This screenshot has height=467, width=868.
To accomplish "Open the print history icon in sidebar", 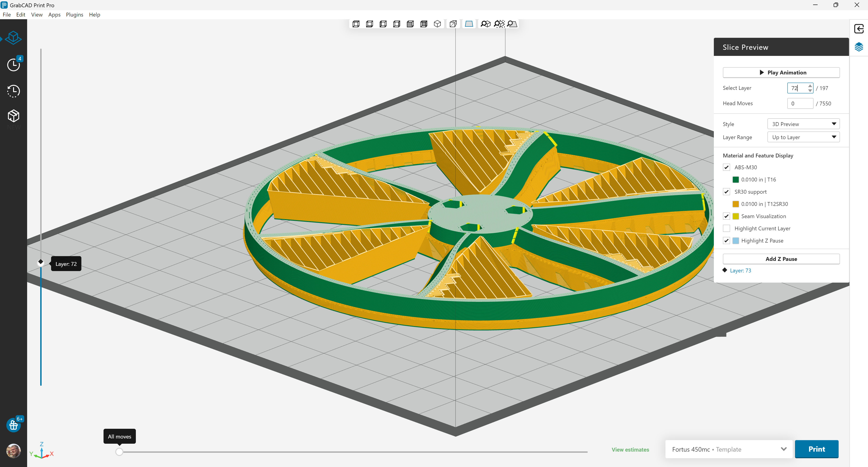I will pos(14,91).
